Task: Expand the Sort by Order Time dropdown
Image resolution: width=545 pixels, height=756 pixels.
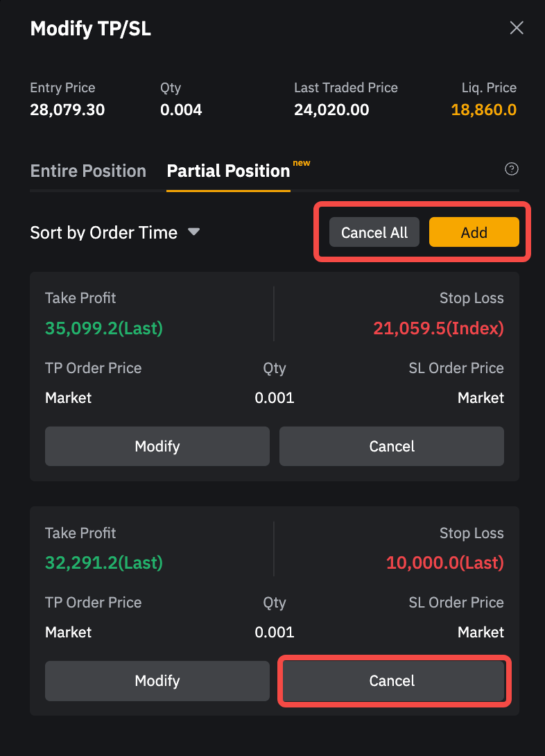Action: [x=115, y=233]
